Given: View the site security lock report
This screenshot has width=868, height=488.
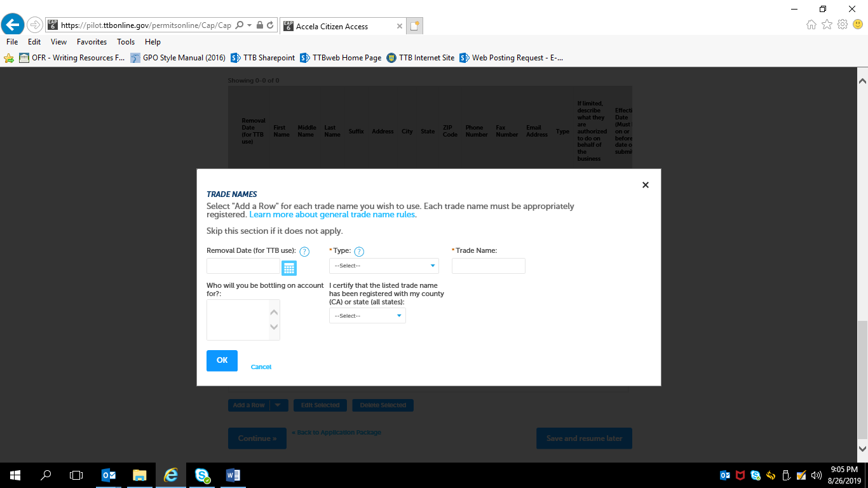Looking at the screenshot, I should click(x=259, y=25).
